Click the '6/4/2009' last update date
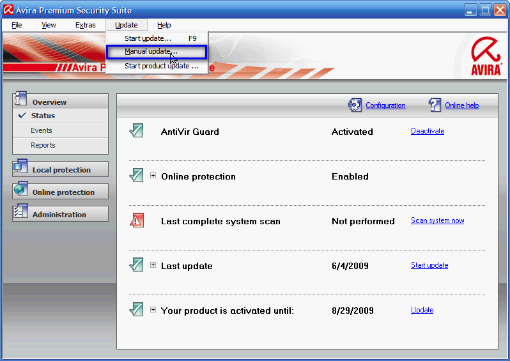 click(350, 266)
